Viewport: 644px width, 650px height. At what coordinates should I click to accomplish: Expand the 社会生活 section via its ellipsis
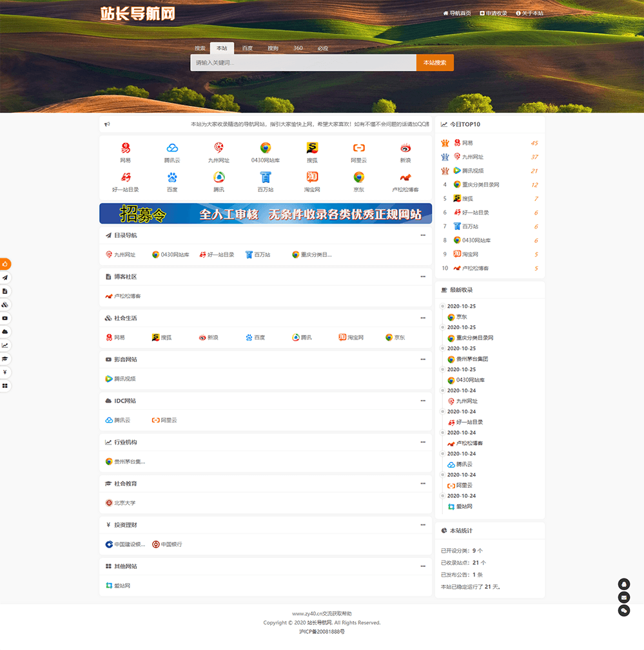[423, 318]
